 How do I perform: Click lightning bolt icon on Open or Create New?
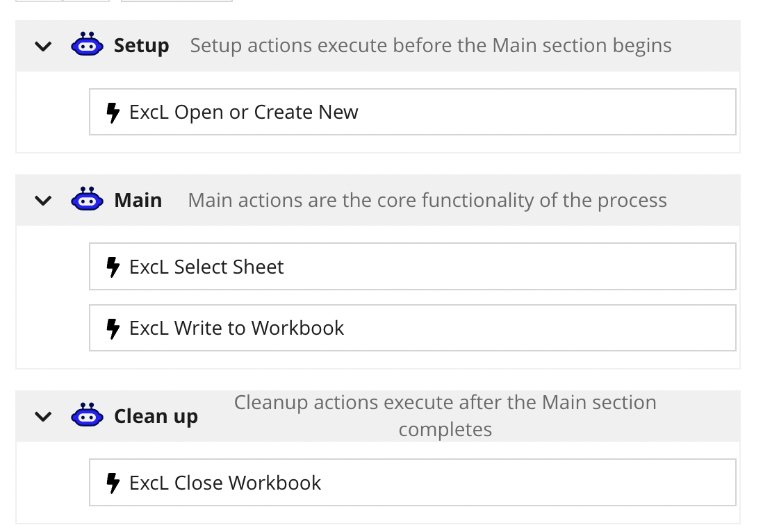pos(113,113)
